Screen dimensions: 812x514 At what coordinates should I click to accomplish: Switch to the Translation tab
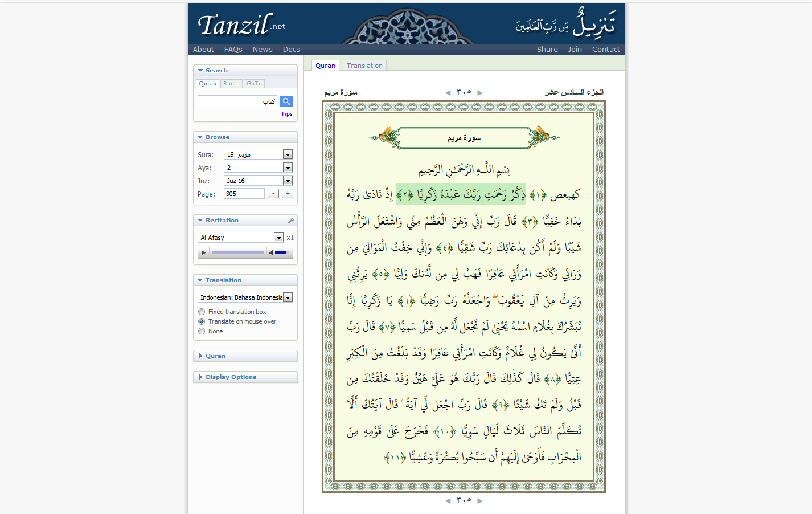364,66
